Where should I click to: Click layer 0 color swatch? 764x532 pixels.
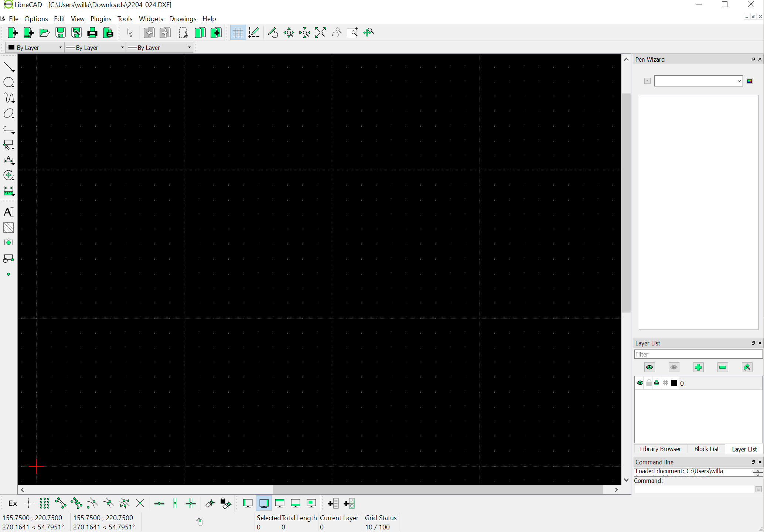tap(674, 383)
